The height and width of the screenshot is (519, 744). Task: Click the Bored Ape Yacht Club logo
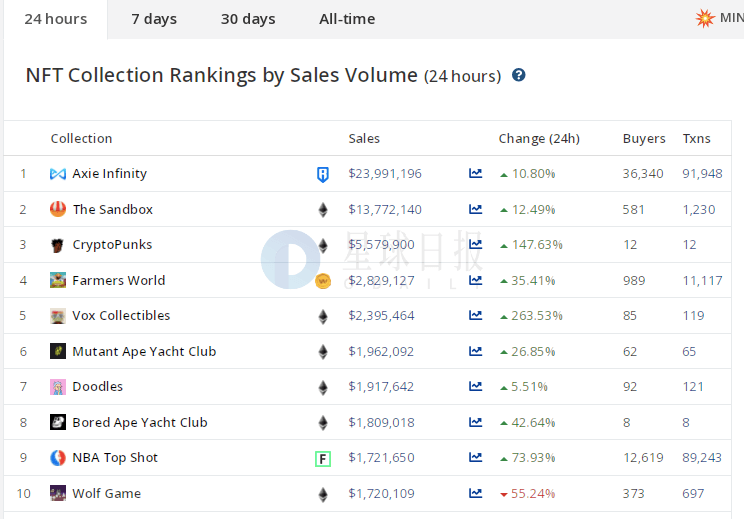(x=58, y=422)
